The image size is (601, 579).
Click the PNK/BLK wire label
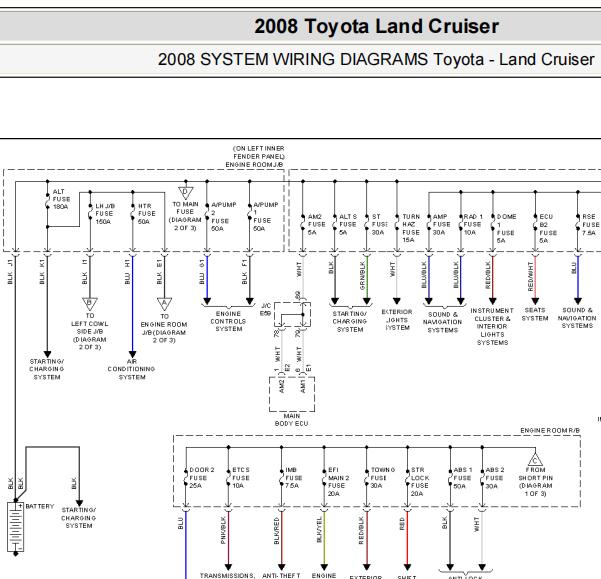click(223, 530)
